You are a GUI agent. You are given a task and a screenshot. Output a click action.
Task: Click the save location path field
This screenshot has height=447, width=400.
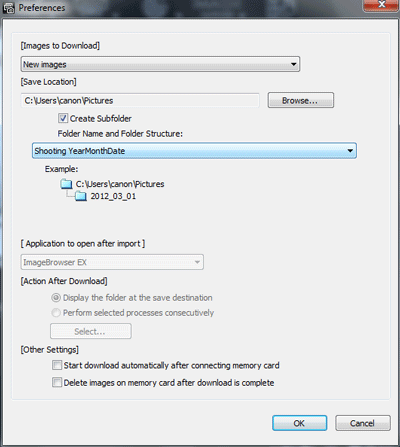[x=140, y=100]
